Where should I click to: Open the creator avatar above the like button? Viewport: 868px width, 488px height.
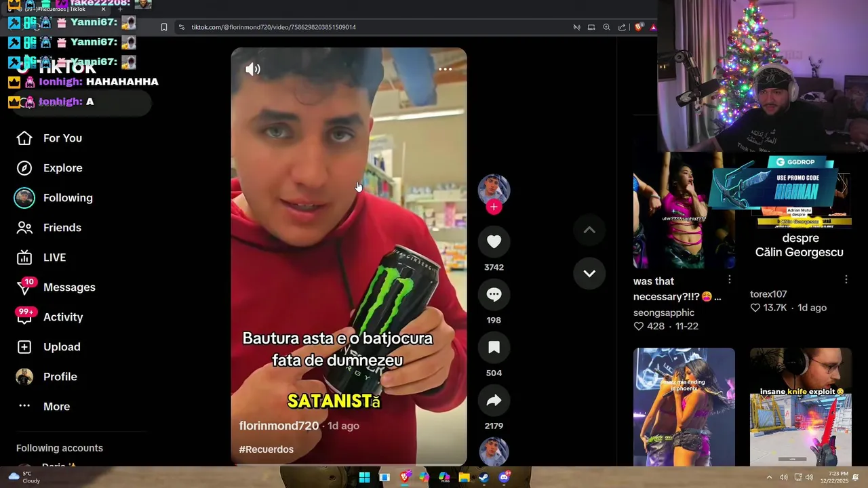pyautogui.click(x=494, y=189)
